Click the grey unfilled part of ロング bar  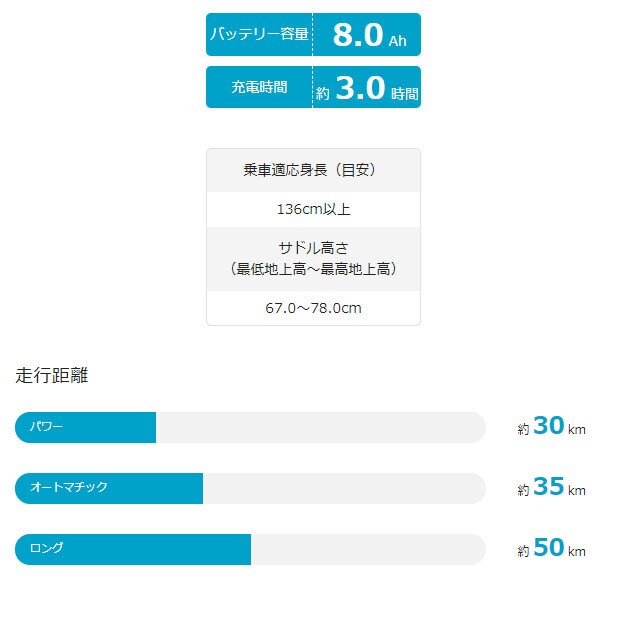(367, 549)
